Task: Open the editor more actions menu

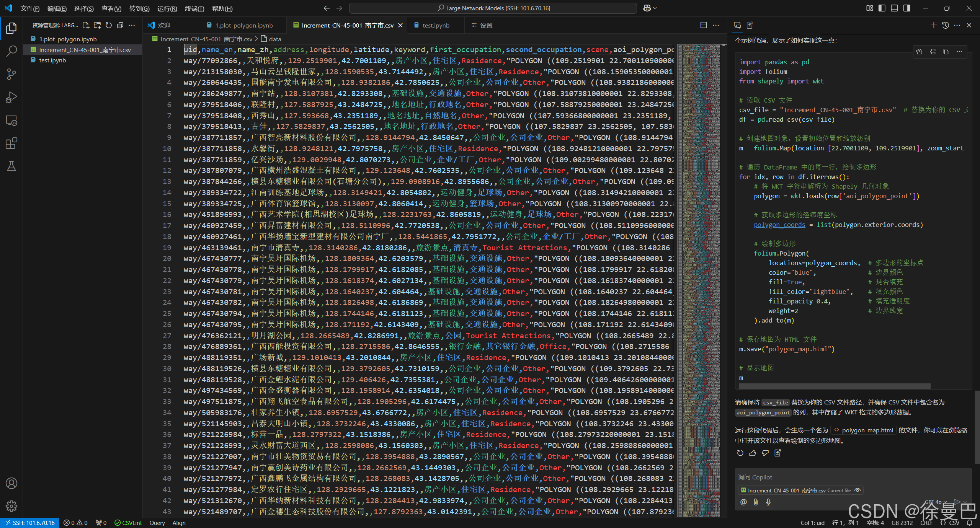Action: pyautogui.click(x=716, y=25)
